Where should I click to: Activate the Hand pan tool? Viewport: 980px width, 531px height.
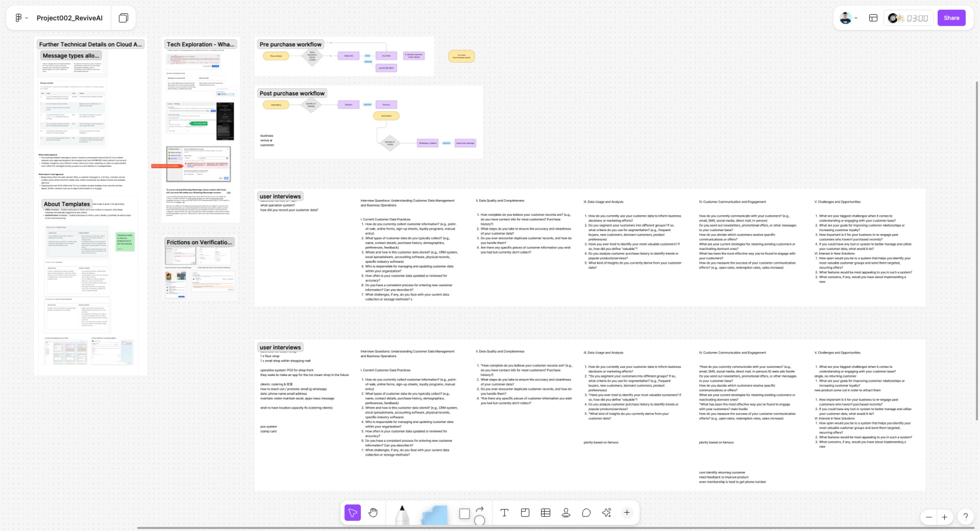click(373, 513)
